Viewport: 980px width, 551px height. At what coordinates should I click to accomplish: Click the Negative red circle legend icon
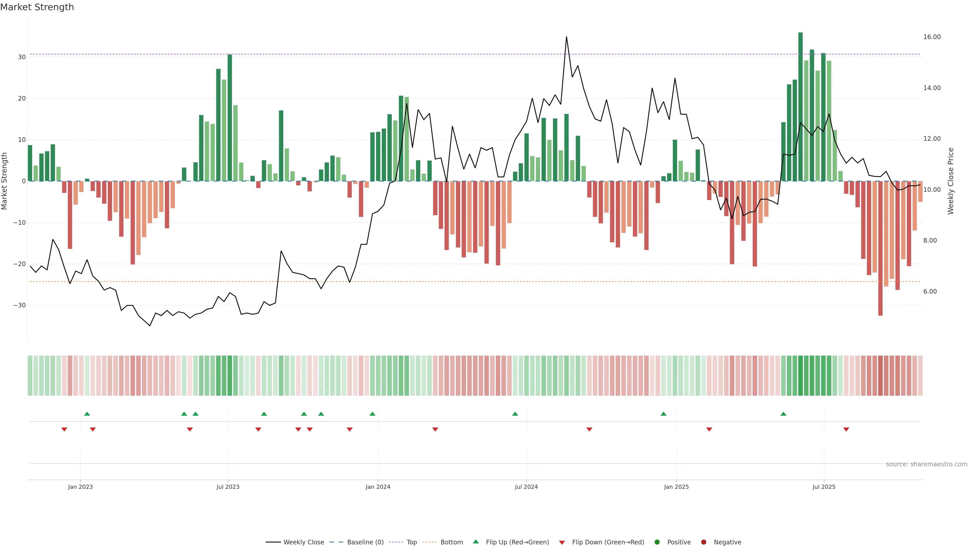[x=703, y=542]
